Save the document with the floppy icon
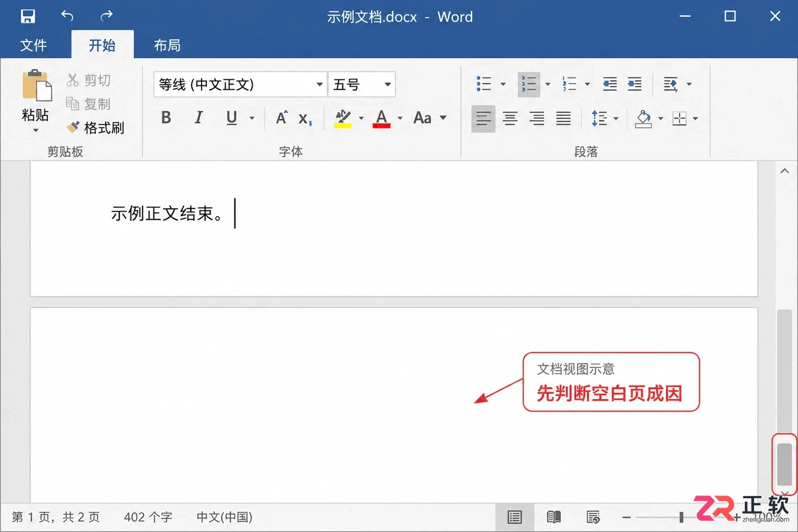The width and height of the screenshot is (798, 532). click(28, 16)
